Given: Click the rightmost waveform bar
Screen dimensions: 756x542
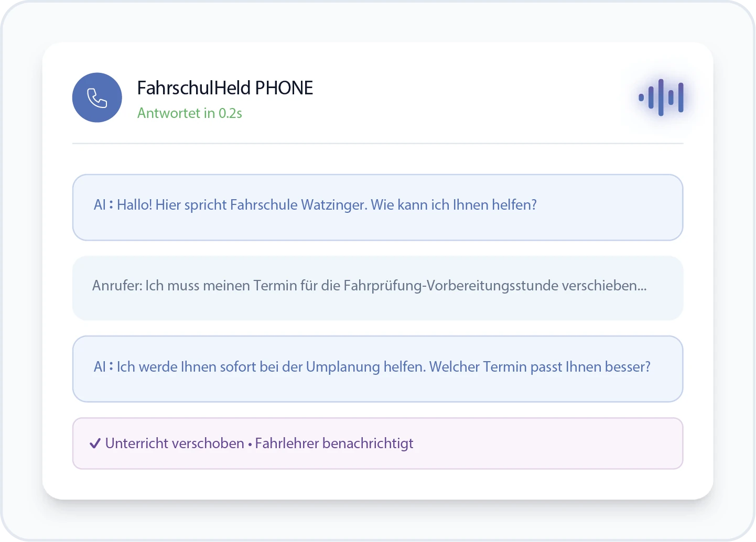Looking at the screenshot, I should tap(681, 97).
